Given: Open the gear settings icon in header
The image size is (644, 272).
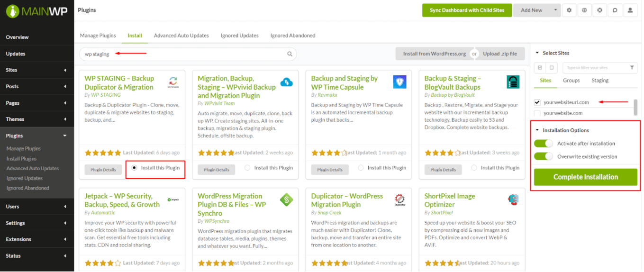Looking at the screenshot, I should point(569,10).
